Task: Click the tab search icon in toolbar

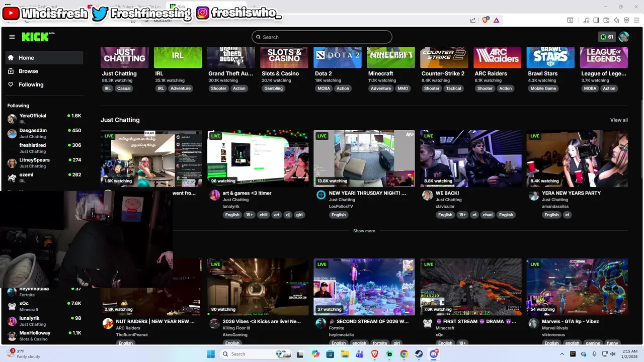Action: (570, 20)
